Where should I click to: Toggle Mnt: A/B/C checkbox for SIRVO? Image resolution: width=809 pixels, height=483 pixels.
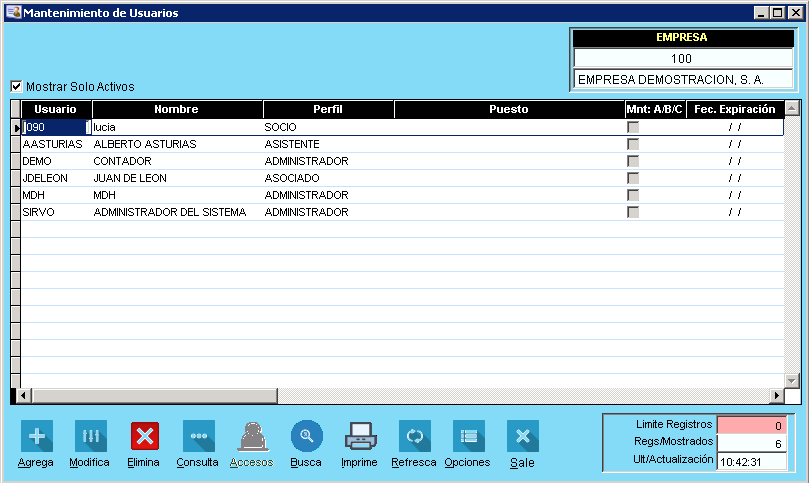point(633,212)
